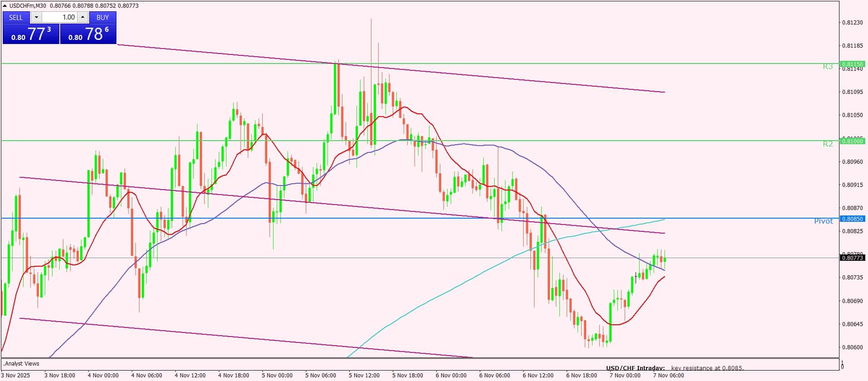Click the 5 Nov 00:00 time label
Viewport: 868px width, 381px height.
(x=277, y=376)
